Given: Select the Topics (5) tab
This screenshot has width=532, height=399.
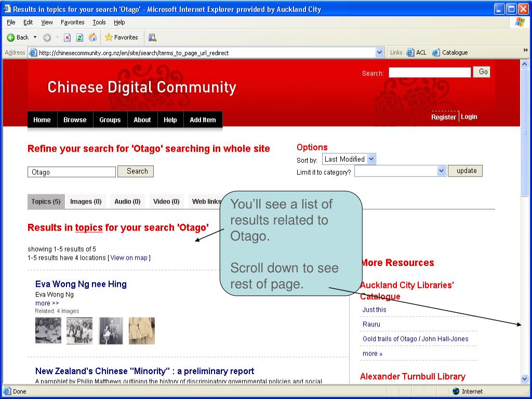Looking at the screenshot, I should click(x=46, y=202).
